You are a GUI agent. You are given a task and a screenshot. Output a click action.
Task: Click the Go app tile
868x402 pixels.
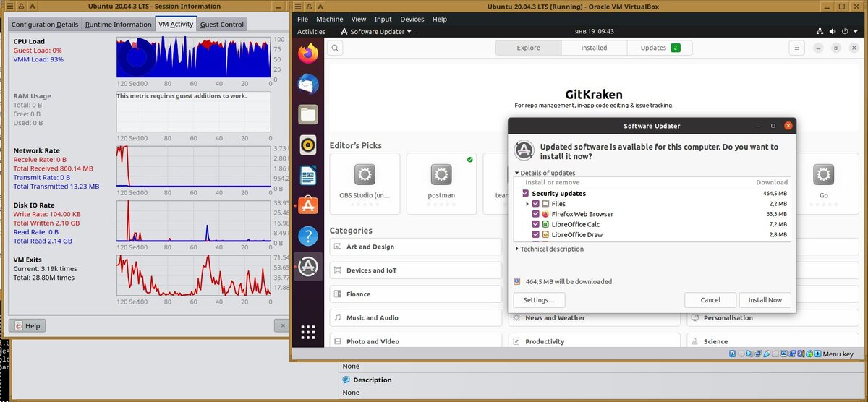click(824, 183)
